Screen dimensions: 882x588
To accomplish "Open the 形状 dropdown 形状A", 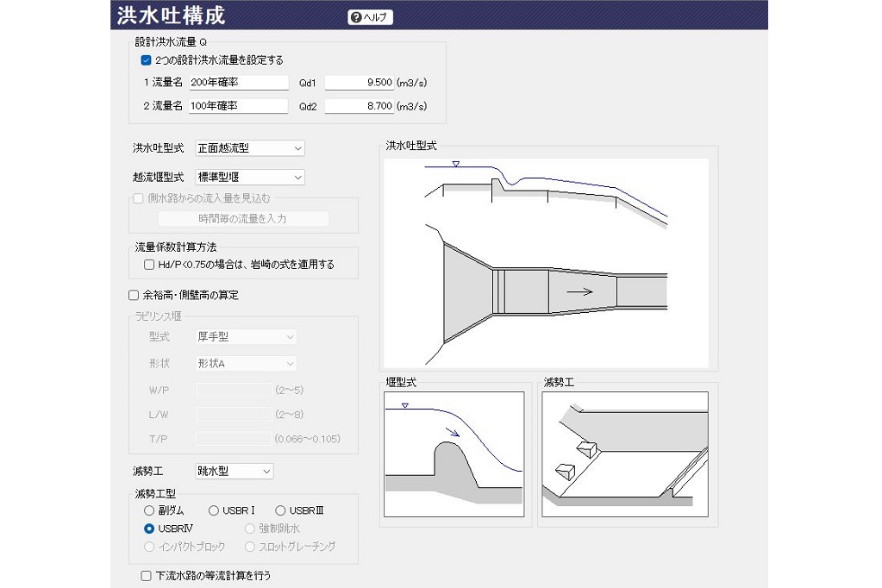I will click(246, 364).
